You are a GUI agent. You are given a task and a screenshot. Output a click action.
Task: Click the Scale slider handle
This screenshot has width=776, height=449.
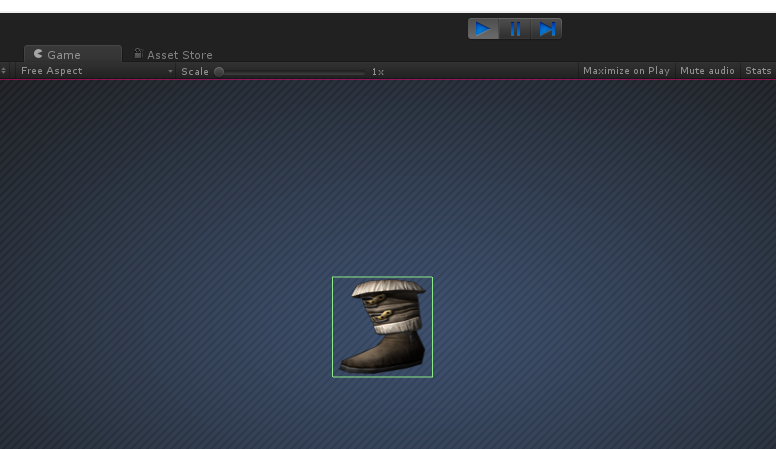pyautogui.click(x=219, y=72)
